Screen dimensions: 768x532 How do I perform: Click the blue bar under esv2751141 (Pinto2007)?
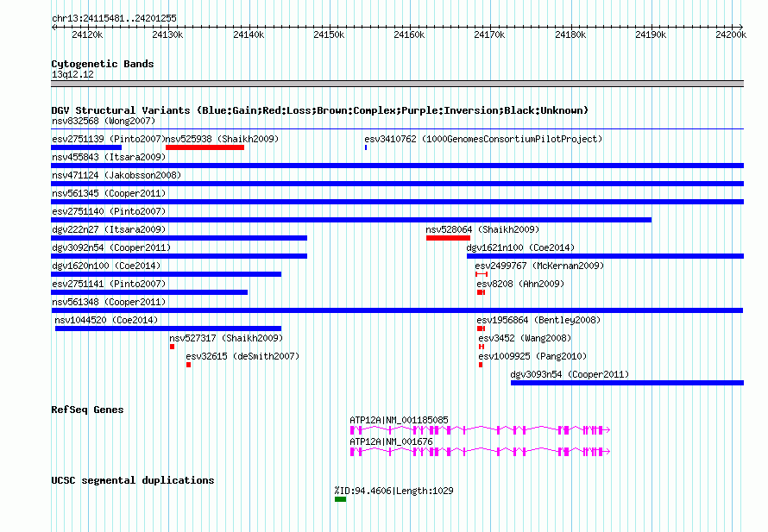[149, 292]
